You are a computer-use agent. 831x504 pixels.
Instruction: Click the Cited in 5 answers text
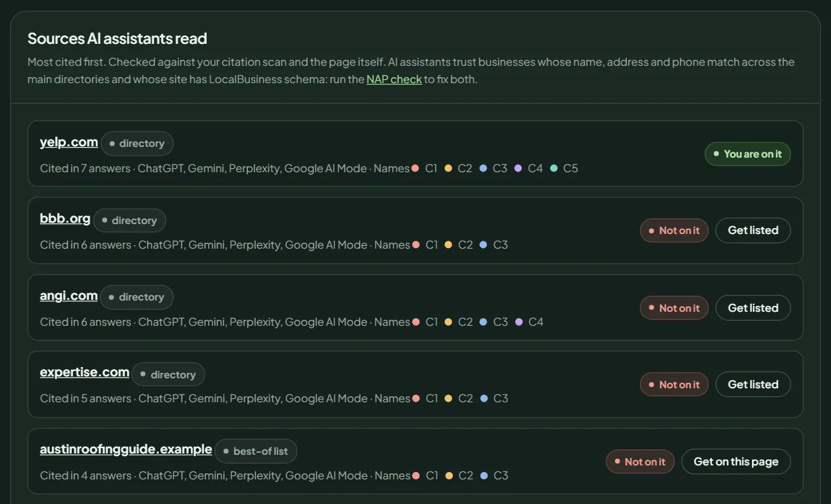(86, 398)
